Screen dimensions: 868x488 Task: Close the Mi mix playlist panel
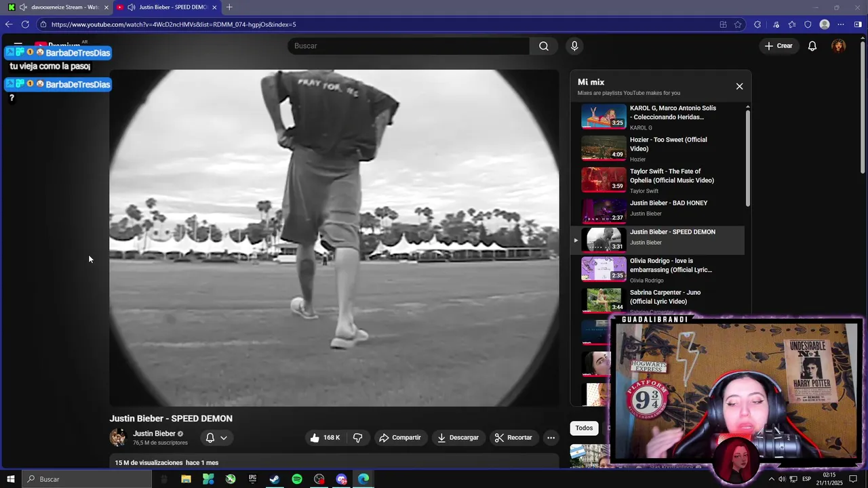tap(739, 86)
